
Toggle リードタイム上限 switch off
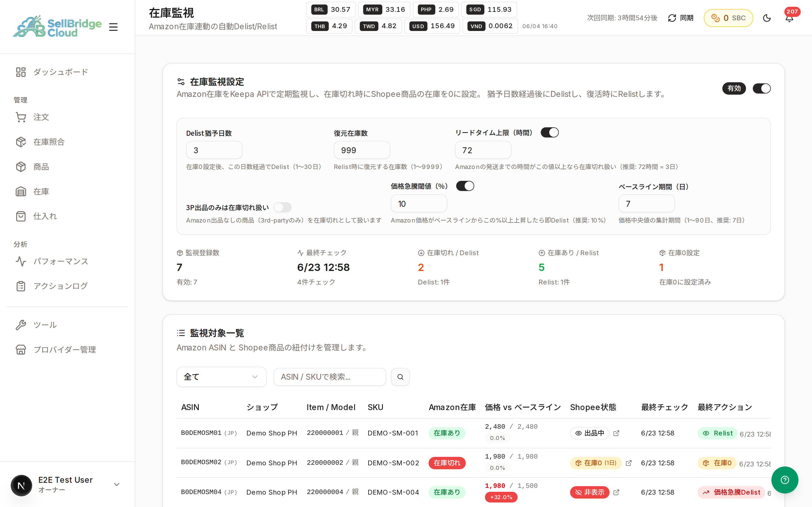[550, 132]
